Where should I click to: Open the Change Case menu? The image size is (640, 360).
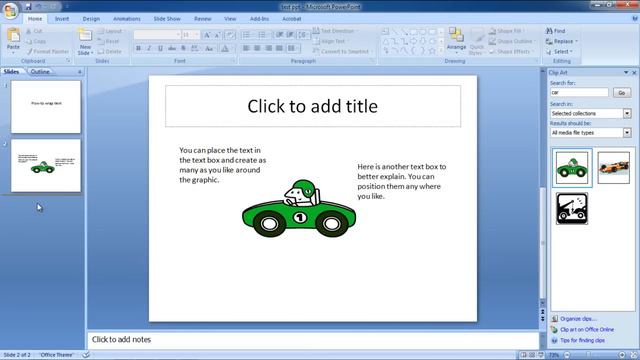coord(209,48)
